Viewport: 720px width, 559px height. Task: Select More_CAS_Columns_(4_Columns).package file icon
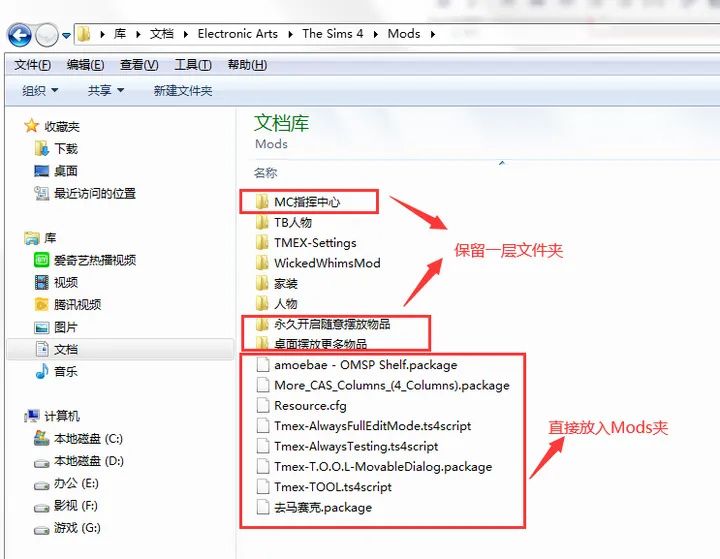263,385
